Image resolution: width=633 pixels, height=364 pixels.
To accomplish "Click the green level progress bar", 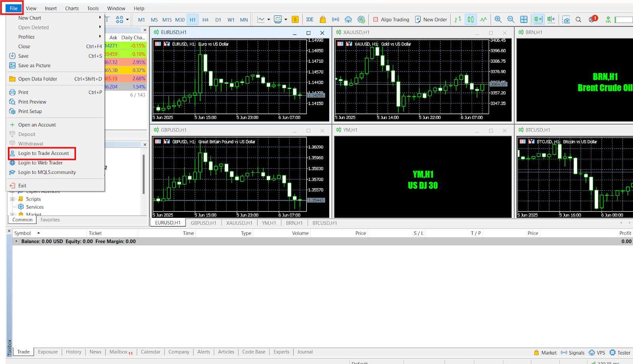I will point(624,19).
